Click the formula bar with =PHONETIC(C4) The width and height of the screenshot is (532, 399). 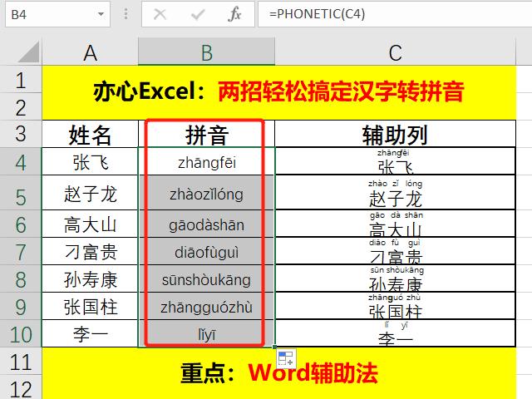point(395,14)
